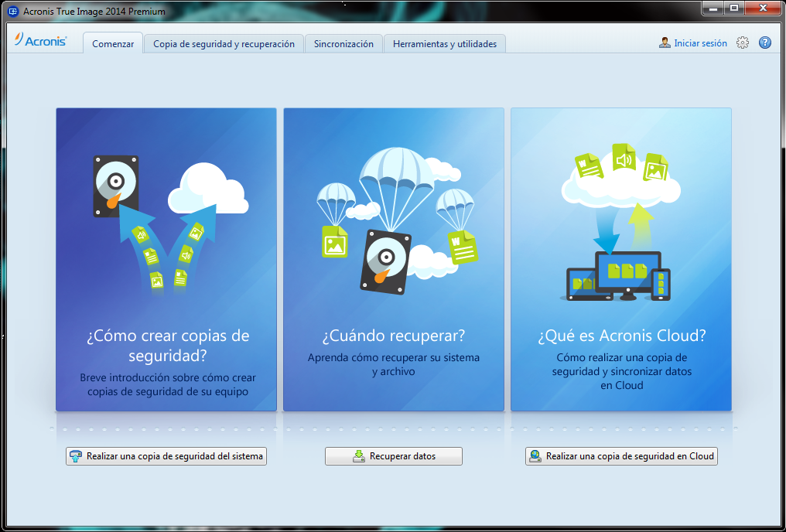Minimize the Acronis True Image window
This screenshot has width=786, height=532.
[713, 8]
